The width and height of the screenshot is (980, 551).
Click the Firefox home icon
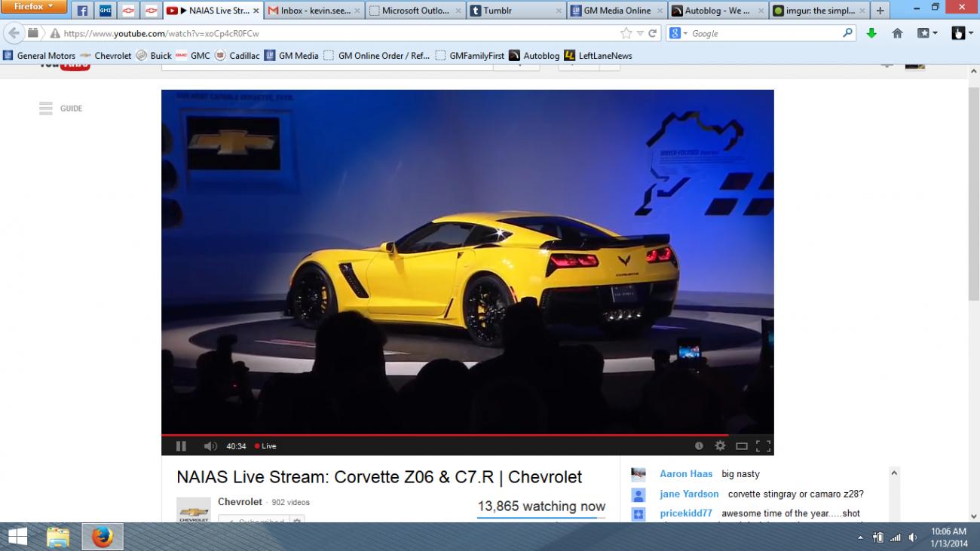(x=897, y=33)
